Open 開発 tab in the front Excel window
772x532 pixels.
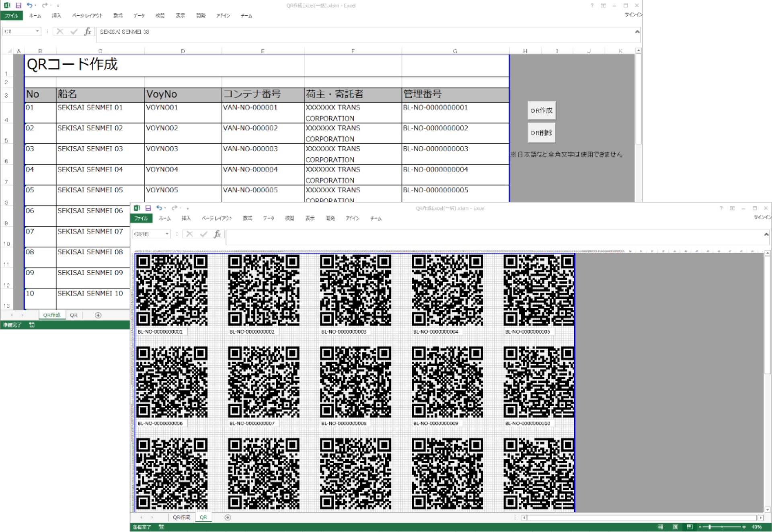coord(330,218)
